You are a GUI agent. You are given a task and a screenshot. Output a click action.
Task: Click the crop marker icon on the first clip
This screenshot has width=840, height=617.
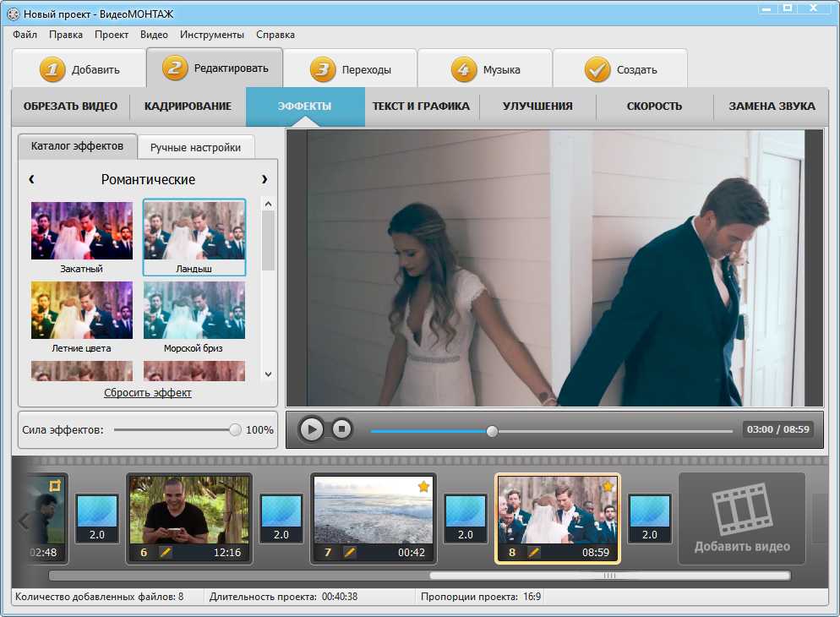55,486
